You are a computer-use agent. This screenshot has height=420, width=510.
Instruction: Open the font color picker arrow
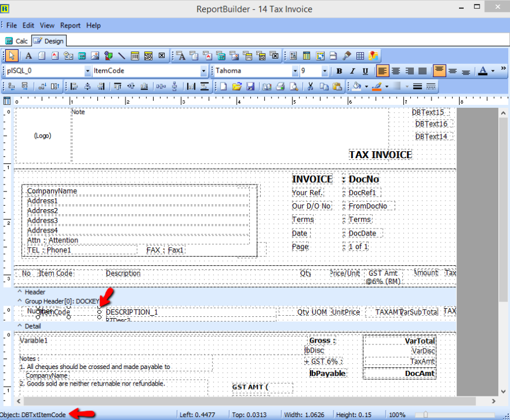tap(493, 71)
